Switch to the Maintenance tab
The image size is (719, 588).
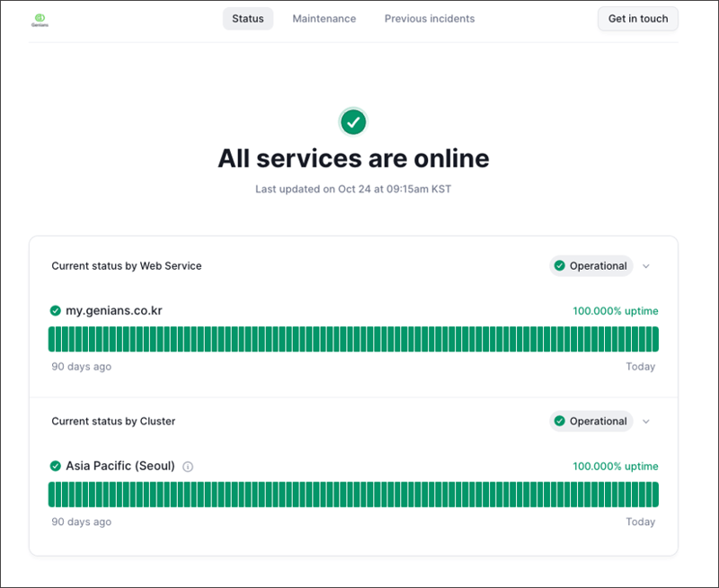[324, 19]
